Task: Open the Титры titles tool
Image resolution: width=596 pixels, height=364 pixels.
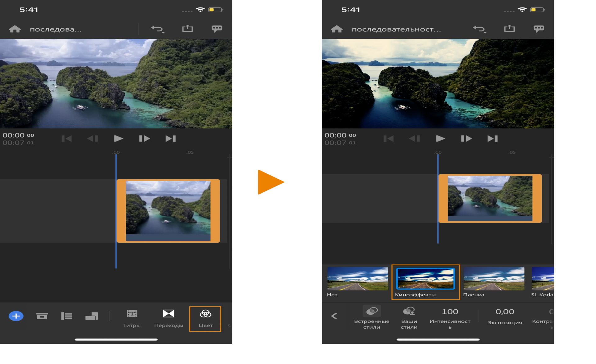Action: [132, 318]
